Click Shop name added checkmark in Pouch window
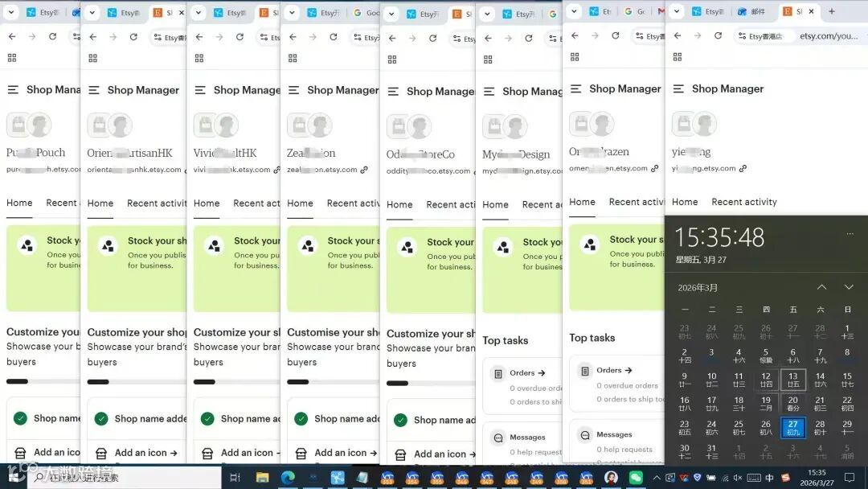Screen dimensions: 868x489 pos(20,419)
